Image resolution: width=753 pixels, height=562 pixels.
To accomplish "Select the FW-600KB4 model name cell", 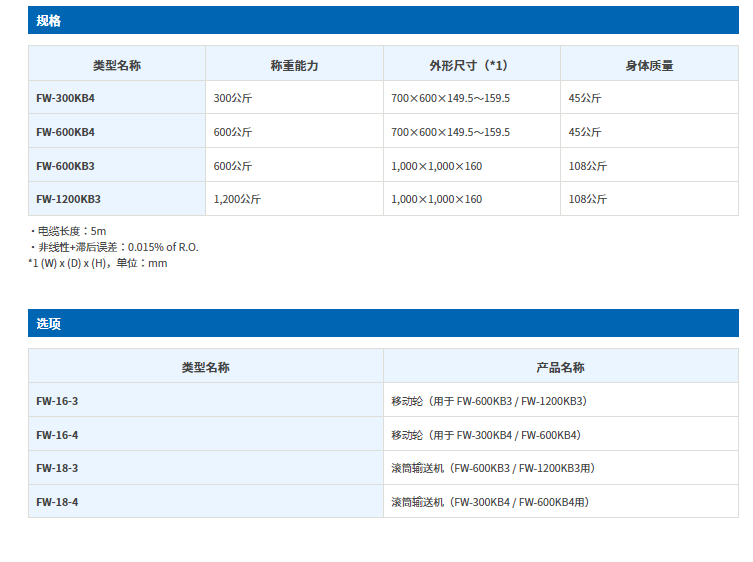I will coord(117,131).
